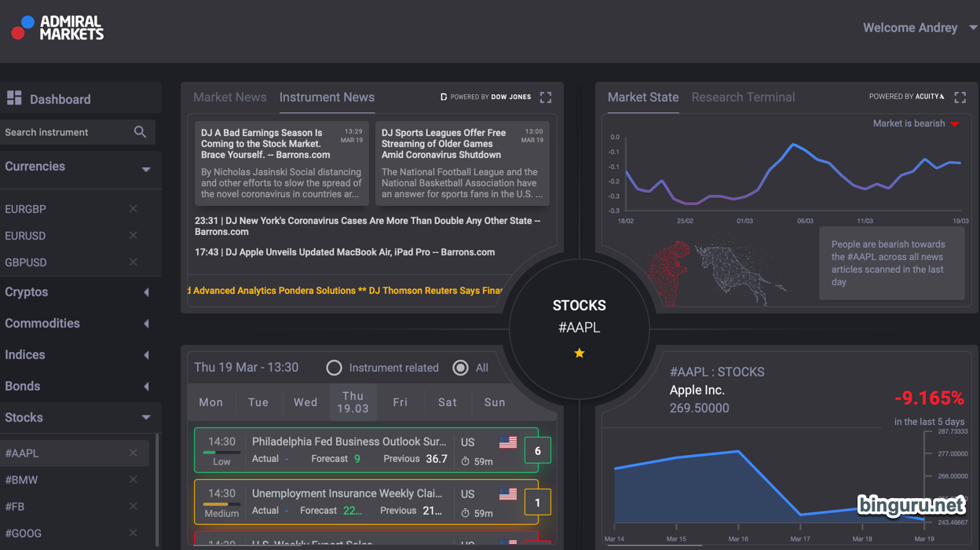The height and width of the screenshot is (550, 980).
Task: Select the All events radio button
Action: [x=461, y=368]
